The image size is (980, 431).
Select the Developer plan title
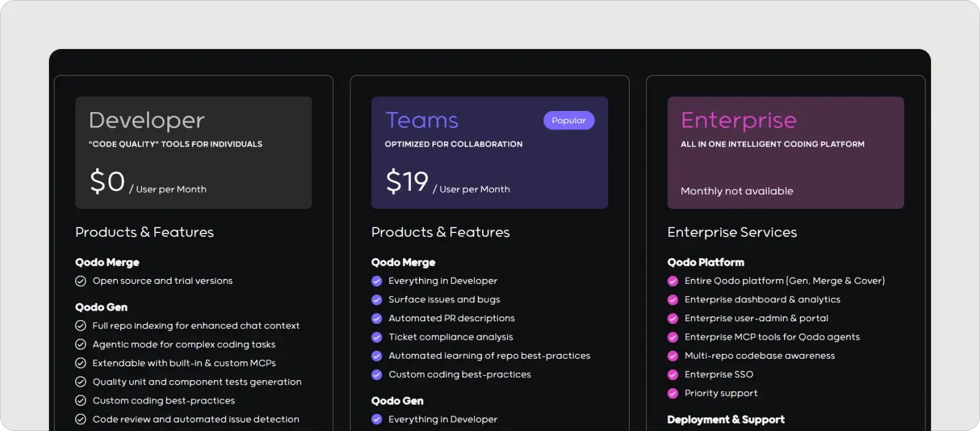tap(146, 120)
